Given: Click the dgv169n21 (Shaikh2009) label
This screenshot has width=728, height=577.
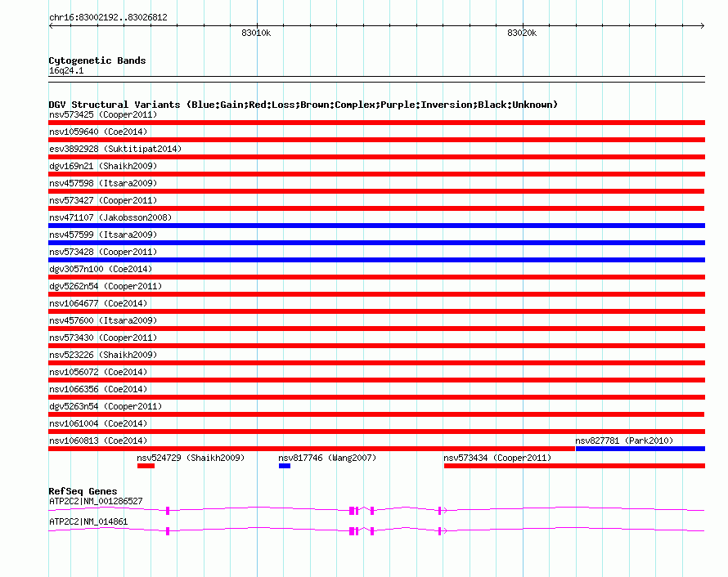Looking at the screenshot, I should coord(103,166).
